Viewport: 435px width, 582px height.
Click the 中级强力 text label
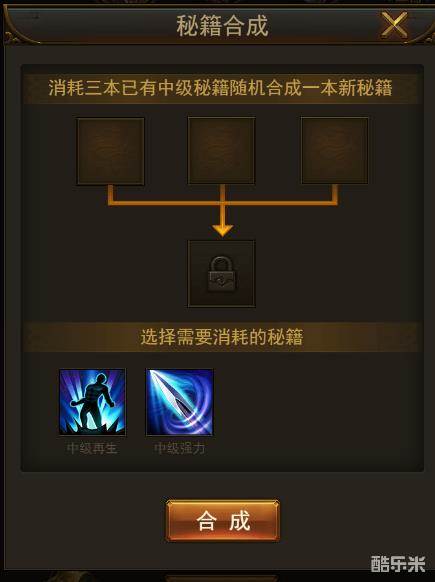coord(180,448)
